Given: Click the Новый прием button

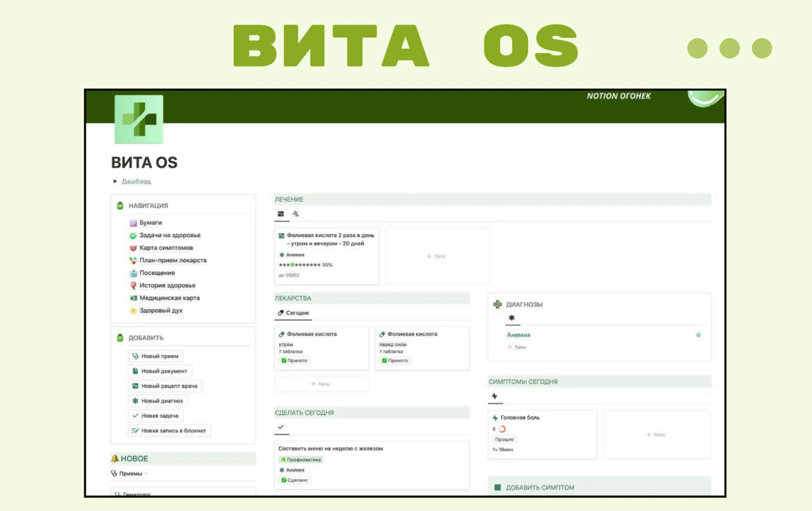Looking at the screenshot, I should point(155,356).
